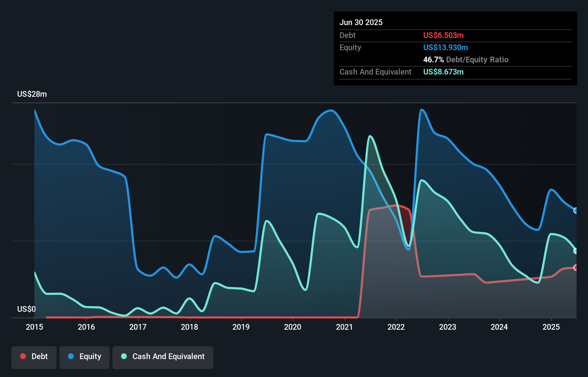Viewport: 588px width, 377px height.
Task: Expand the Debt row in the tooltip
Action: [347, 35]
